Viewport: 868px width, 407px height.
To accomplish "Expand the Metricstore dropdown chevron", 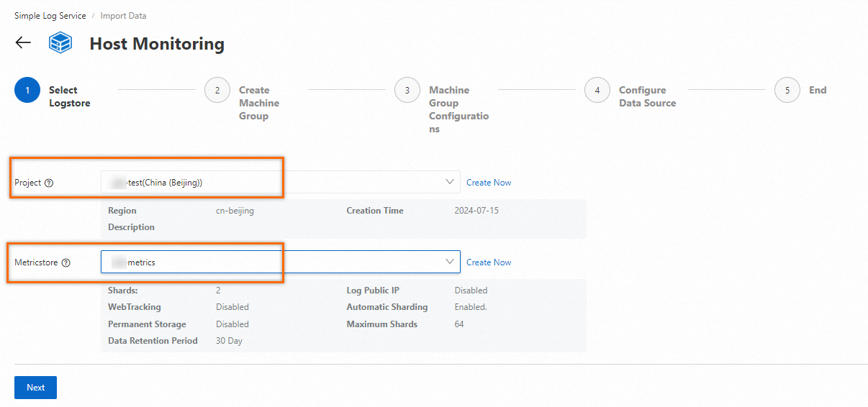I will click(451, 262).
